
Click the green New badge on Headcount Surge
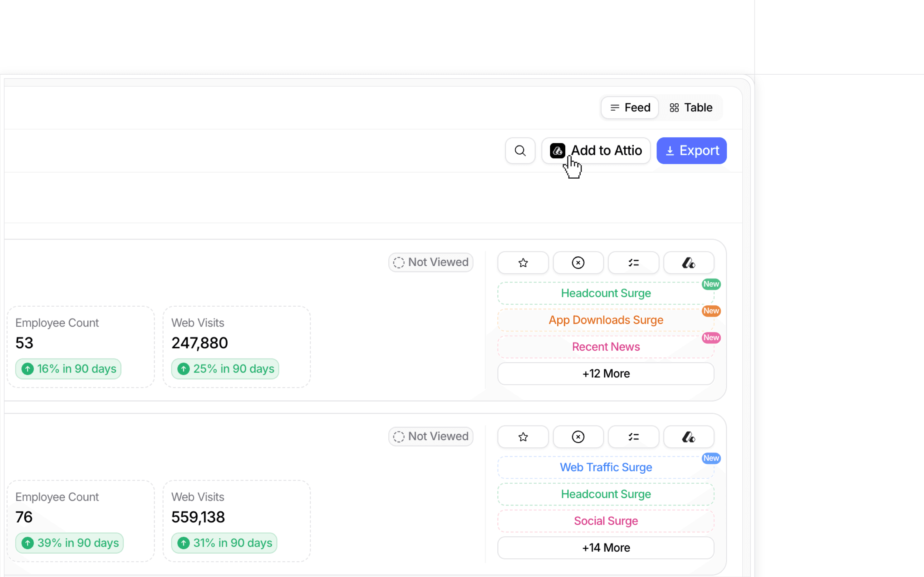pyautogui.click(x=711, y=284)
